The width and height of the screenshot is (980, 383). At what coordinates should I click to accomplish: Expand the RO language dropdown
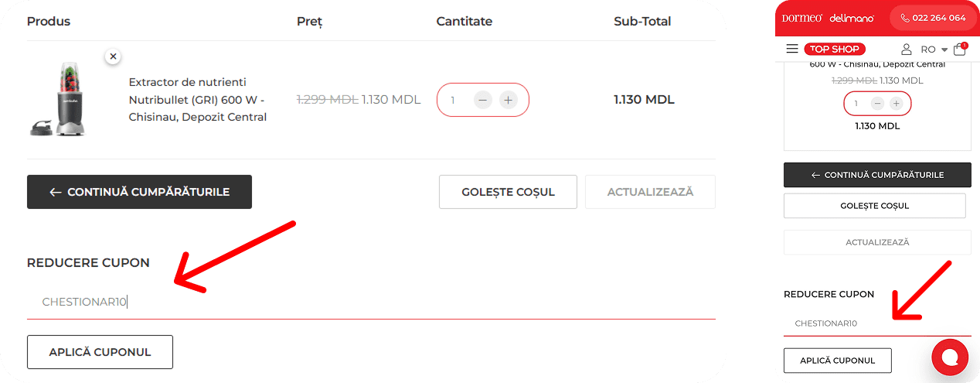(934, 50)
